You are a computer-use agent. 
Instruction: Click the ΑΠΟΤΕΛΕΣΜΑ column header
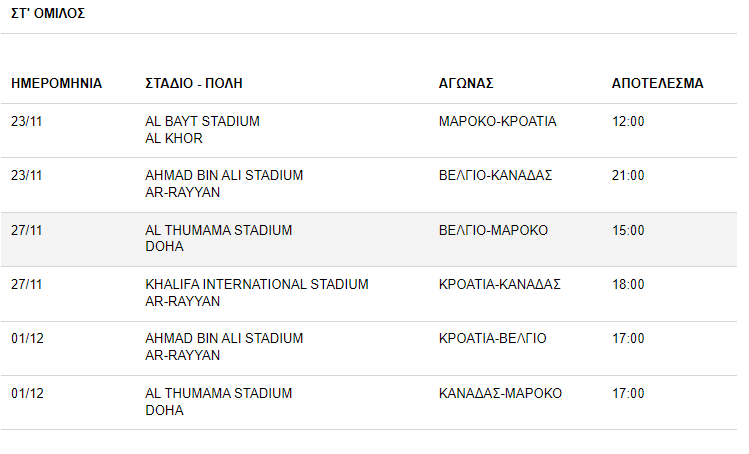click(657, 83)
